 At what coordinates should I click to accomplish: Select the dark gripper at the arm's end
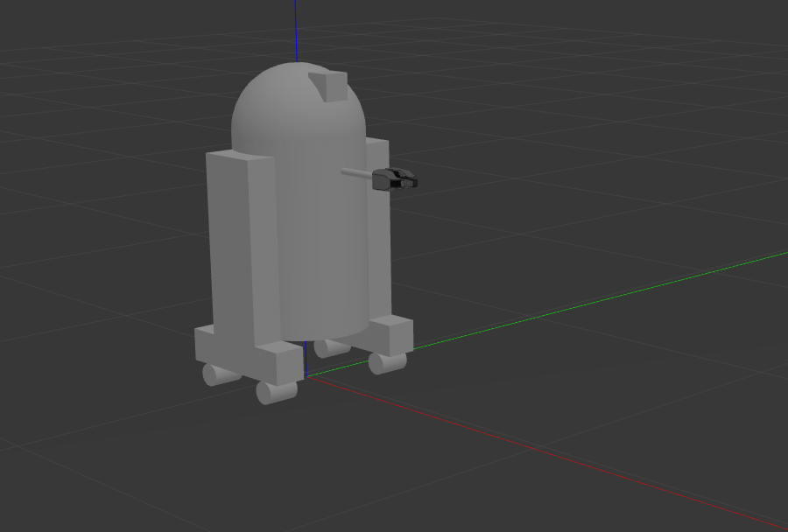(395, 179)
